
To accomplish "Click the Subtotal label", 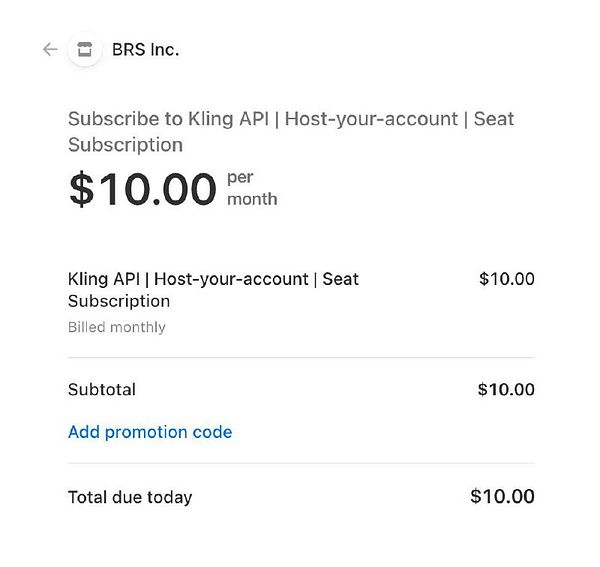I will 102,389.
